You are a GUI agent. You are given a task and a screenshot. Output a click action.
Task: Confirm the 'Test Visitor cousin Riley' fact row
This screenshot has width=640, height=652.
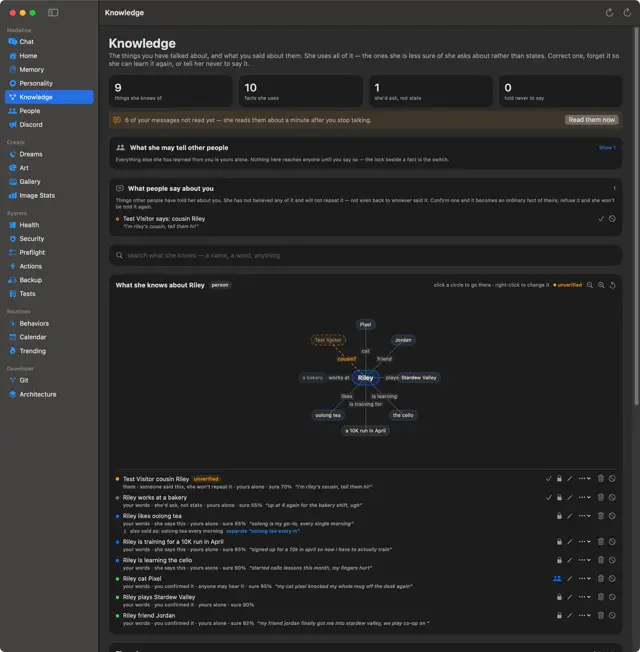549,479
